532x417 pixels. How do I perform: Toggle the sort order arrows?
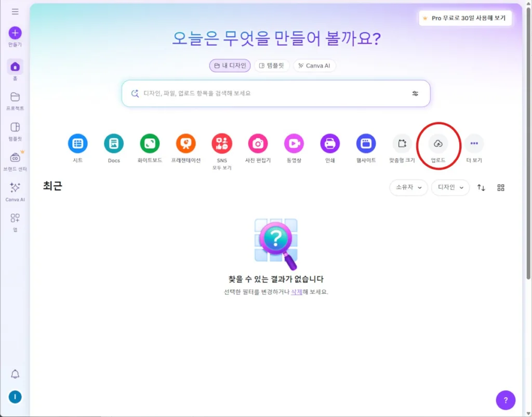click(x=481, y=188)
